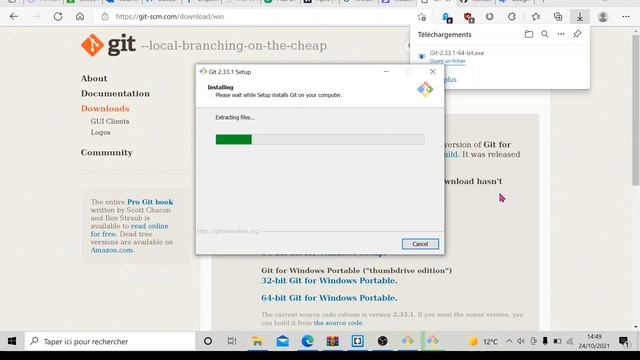Open the black round app icon on taskbar
The image size is (640, 360).
[x=382, y=341]
